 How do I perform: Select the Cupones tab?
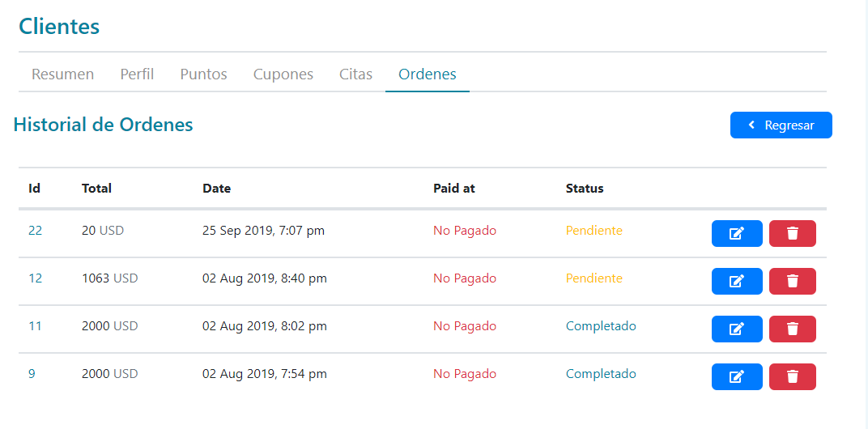click(283, 74)
